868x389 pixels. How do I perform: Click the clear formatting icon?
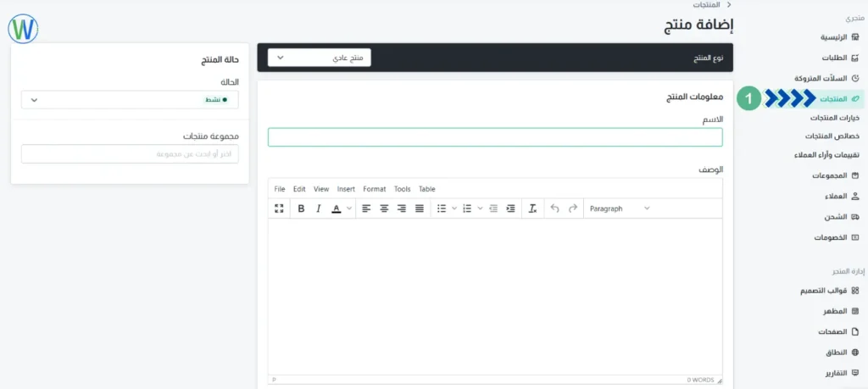(531, 208)
